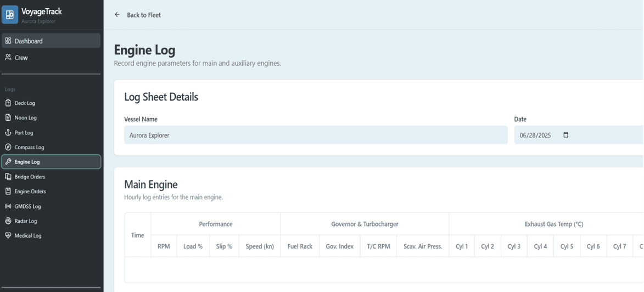The width and height of the screenshot is (644, 292).
Task: Click the Back to Fleet link
Action: (x=144, y=15)
